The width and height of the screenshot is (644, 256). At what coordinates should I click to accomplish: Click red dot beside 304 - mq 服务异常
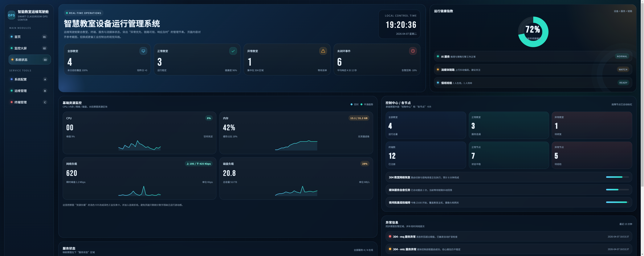click(x=390, y=237)
